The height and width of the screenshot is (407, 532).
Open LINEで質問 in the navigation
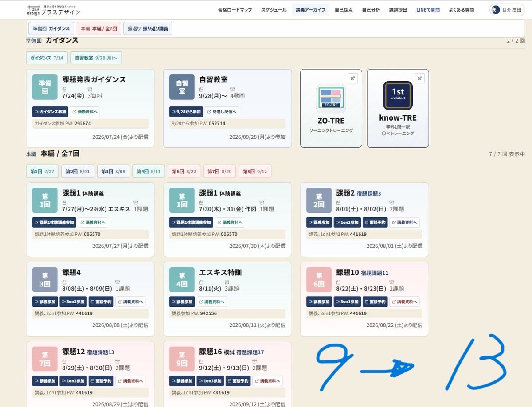tap(428, 10)
